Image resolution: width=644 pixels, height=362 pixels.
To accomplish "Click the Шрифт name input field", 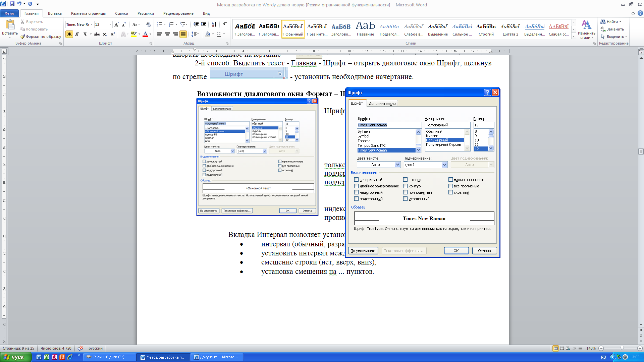I will coord(389,125).
